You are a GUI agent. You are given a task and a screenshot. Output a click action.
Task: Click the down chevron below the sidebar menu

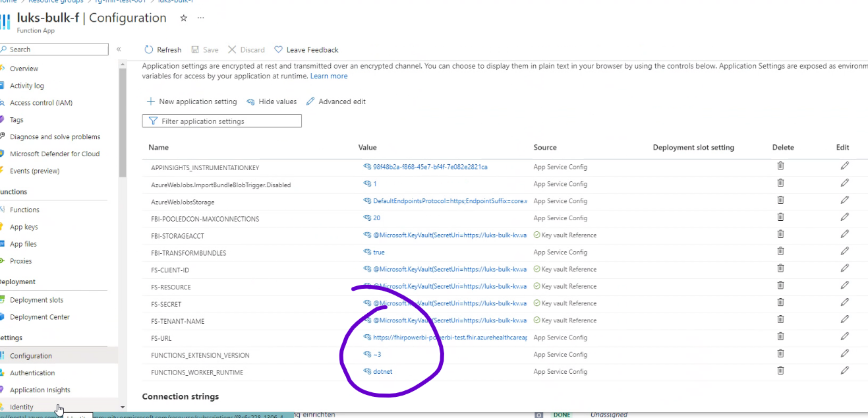coord(122,407)
